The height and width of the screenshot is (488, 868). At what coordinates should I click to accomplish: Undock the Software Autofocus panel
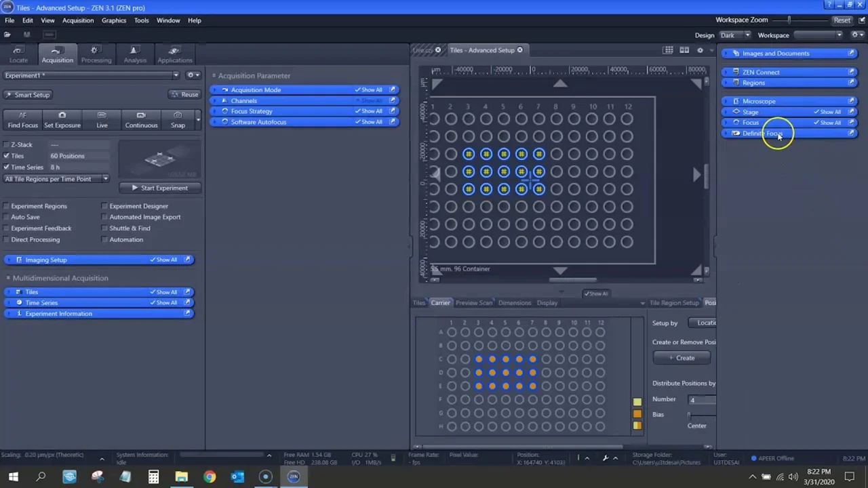tap(393, 122)
